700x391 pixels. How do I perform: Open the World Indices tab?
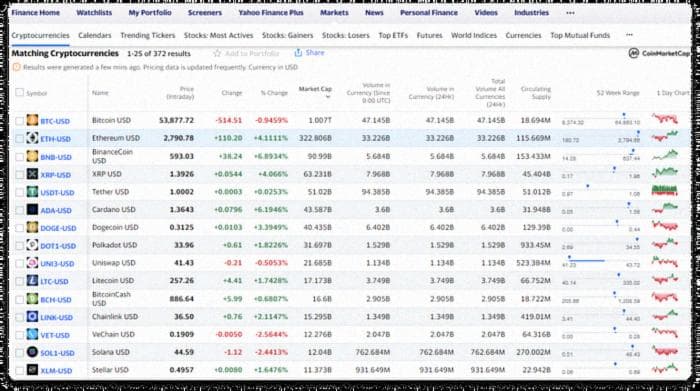474,35
